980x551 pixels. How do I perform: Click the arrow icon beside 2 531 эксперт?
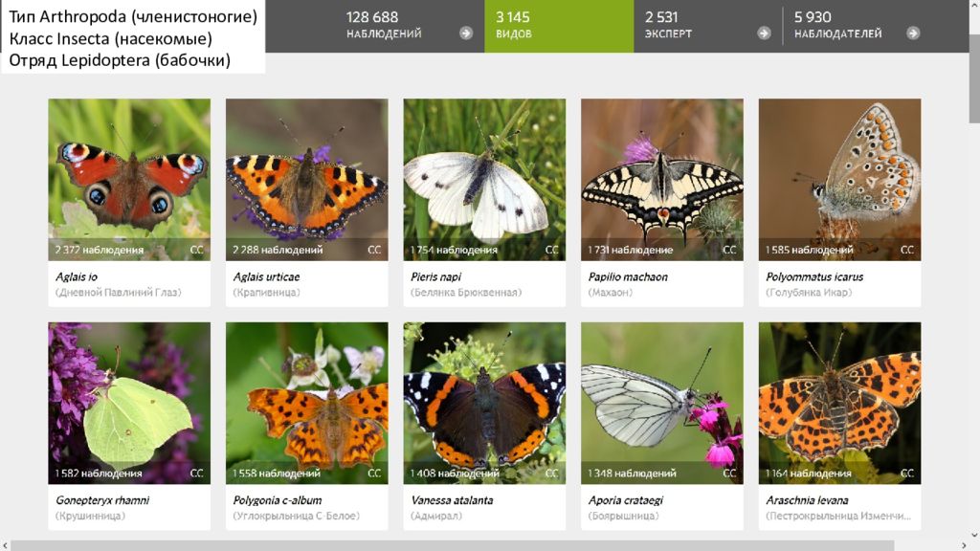tap(764, 33)
